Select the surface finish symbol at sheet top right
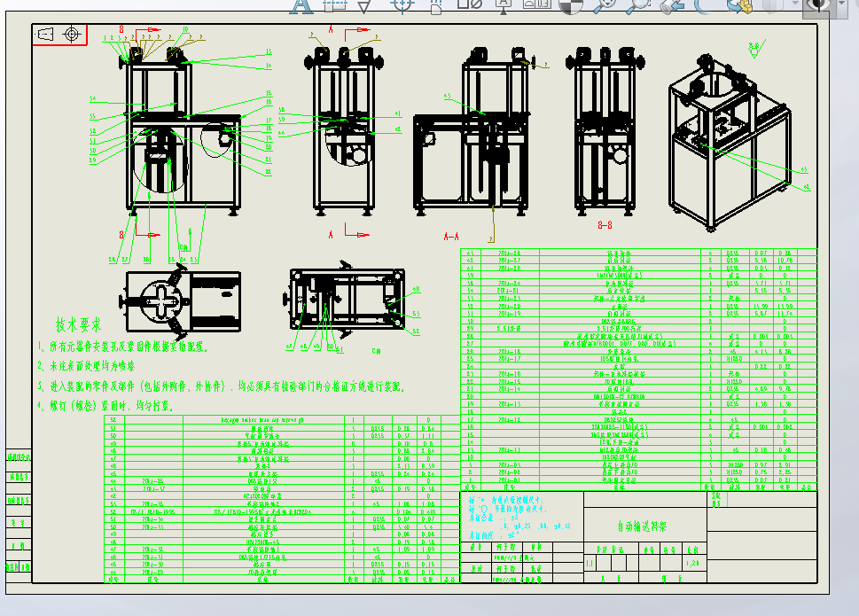859x616 pixels. pos(756,49)
